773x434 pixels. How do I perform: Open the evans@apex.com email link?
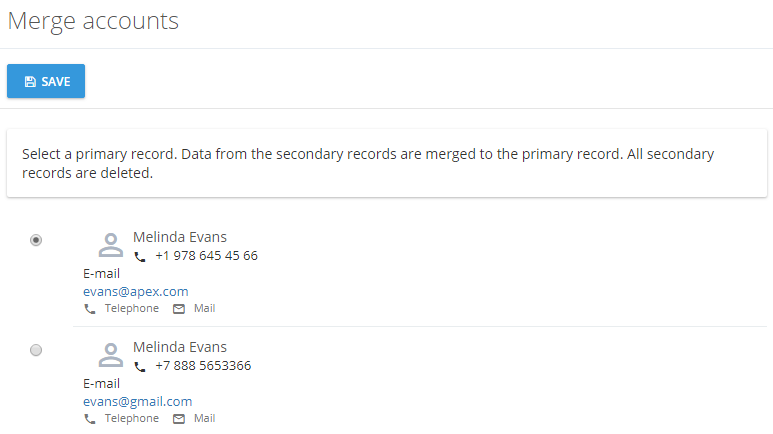point(136,291)
